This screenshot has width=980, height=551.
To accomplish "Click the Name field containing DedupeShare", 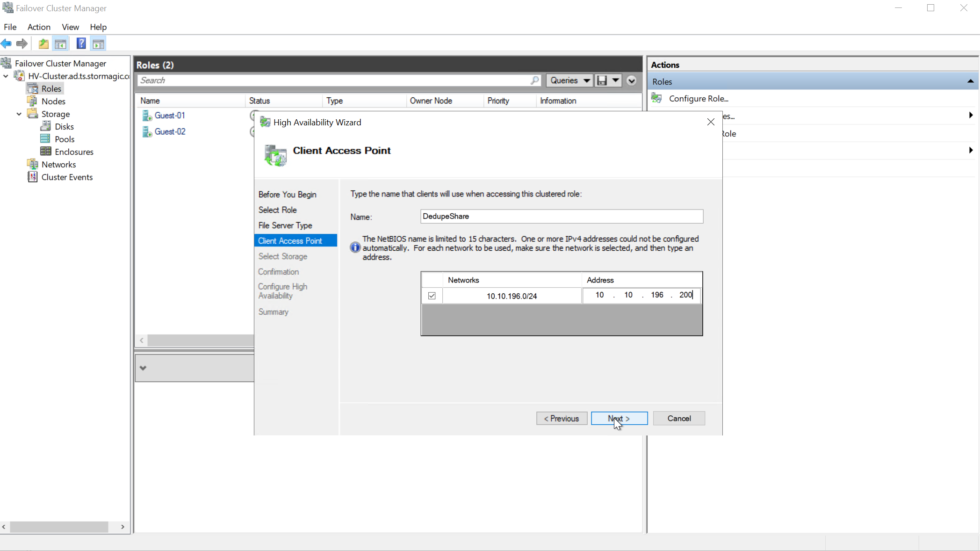I will [562, 216].
